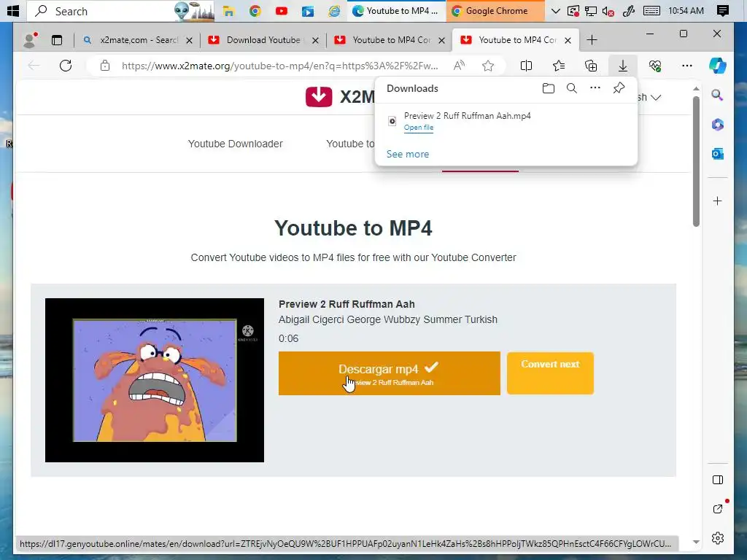
Task: Open the sidebar Search icon
Action: point(718,96)
